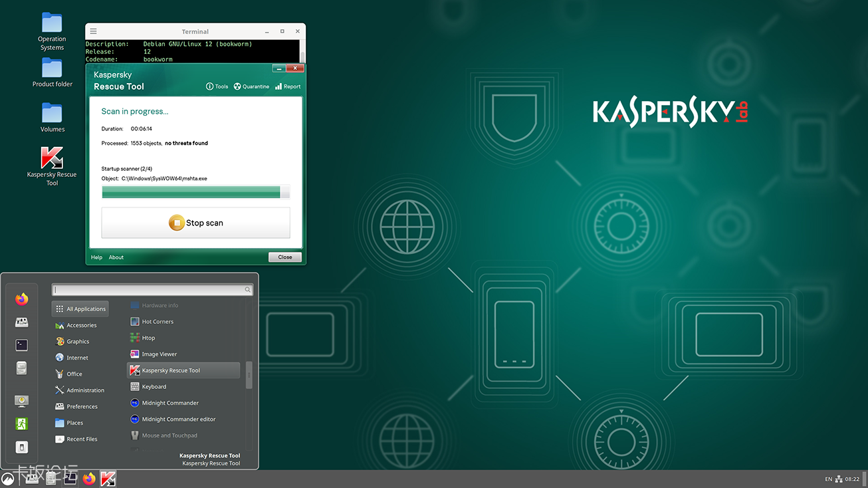
Task: Open System Settings from menu favorites sidebar
Action: click(x=22, y=322)
